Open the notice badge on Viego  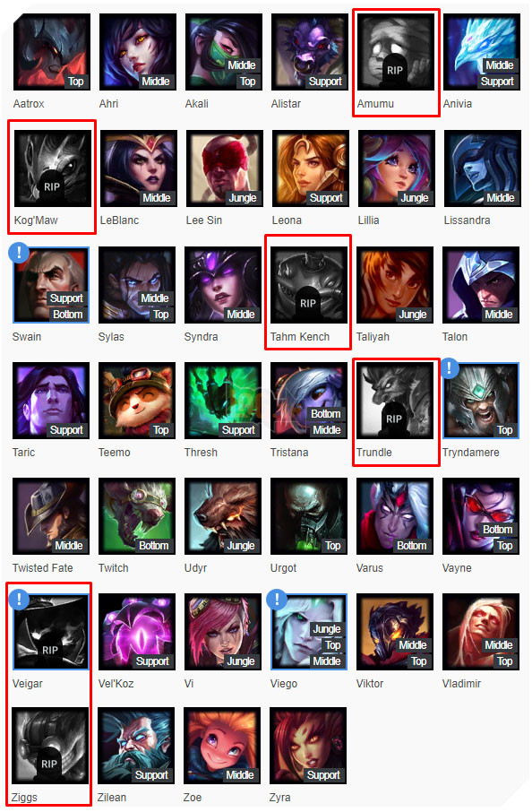click(x=277, y=600)
